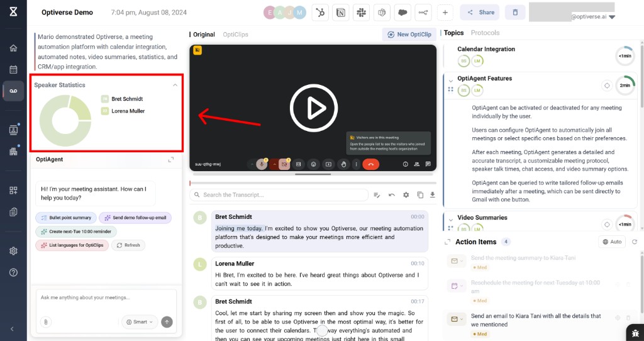Click the Slack integration icon
Screen dimensions: 644x341
(362, 13)
